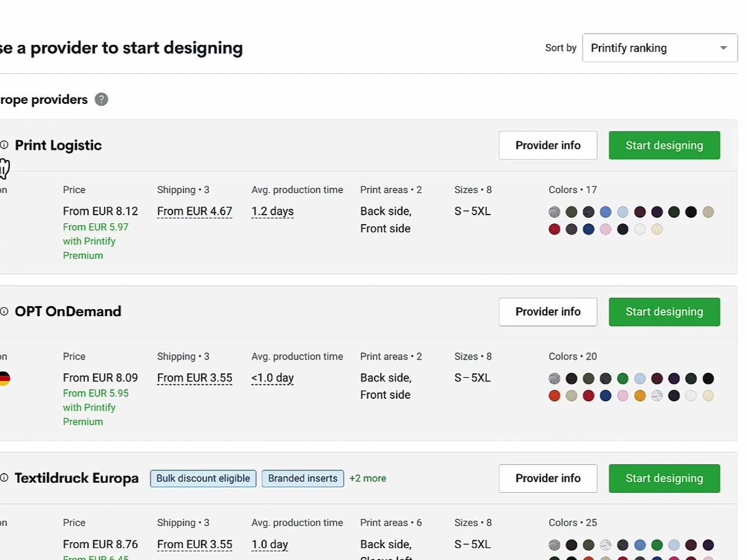Click the 1.2 days production time link
Image resolution: width=747 pixels, height=560 pixels.
[x=273, y=212]
